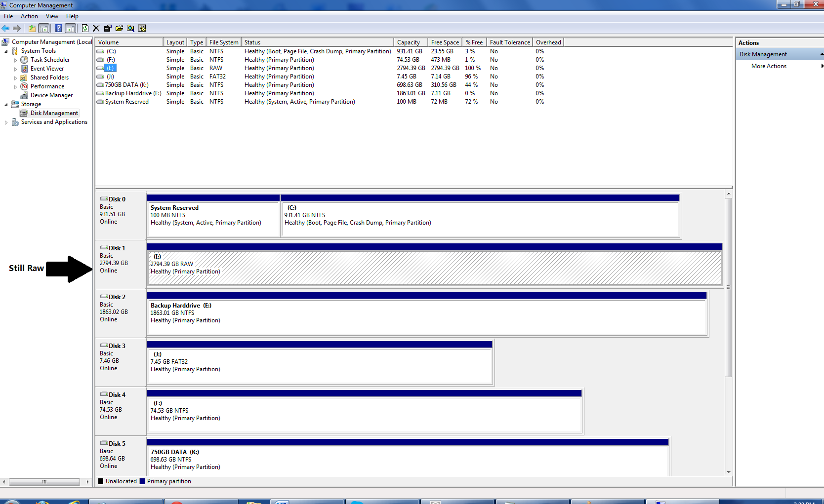This screenshot has width=824, height=504.
Task: Select the Performance icon in tree
Action: (24, 86)
